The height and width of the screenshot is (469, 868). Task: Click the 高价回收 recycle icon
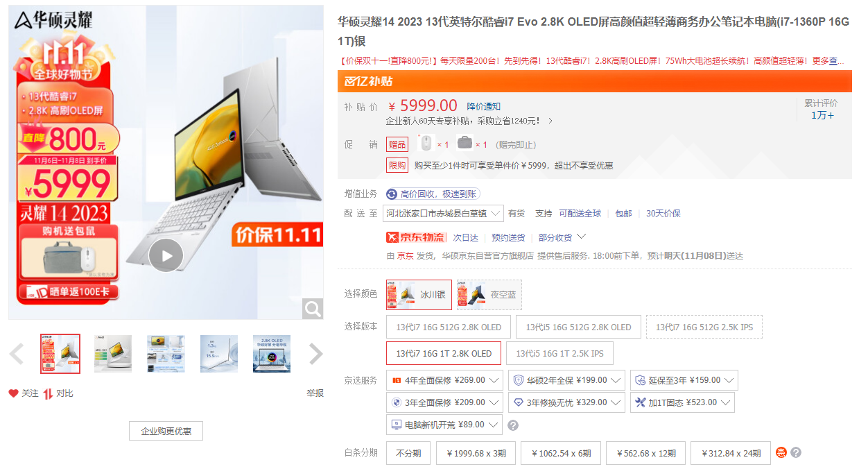392,194
